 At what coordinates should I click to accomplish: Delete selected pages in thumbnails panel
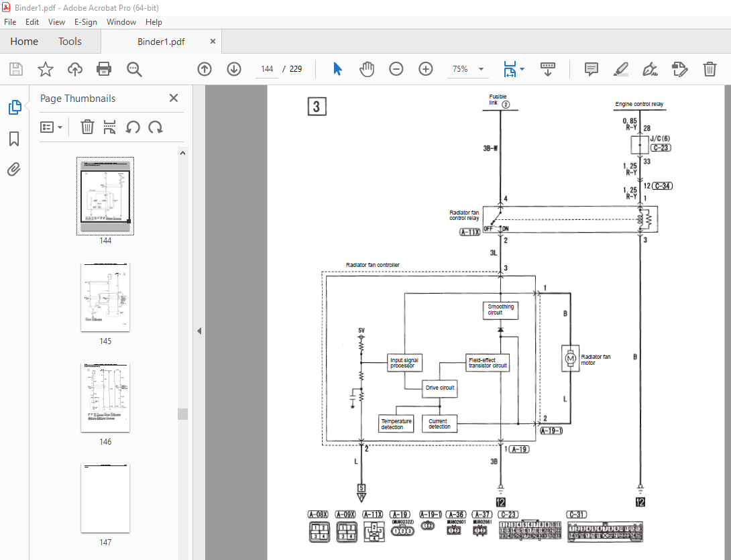[87, 127]
